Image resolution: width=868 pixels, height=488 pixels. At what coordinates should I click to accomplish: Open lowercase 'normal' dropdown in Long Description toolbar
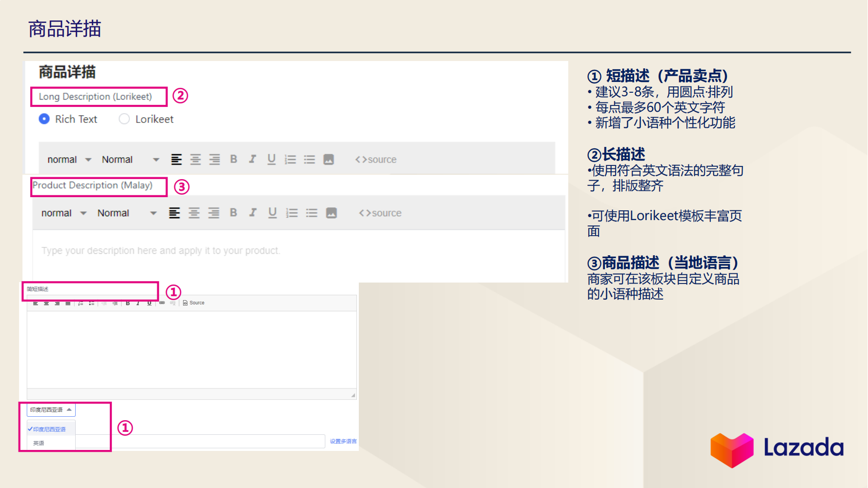coord(69,160)
